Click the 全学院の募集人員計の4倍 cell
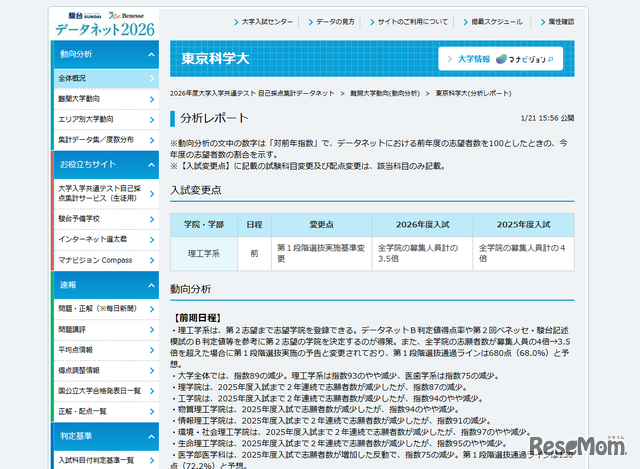The width and height of the screenshot is (640, 469). point(523,254)
